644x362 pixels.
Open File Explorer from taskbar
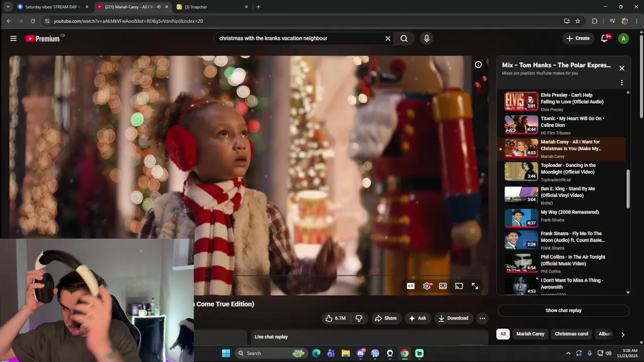click(x=346, y=353)
